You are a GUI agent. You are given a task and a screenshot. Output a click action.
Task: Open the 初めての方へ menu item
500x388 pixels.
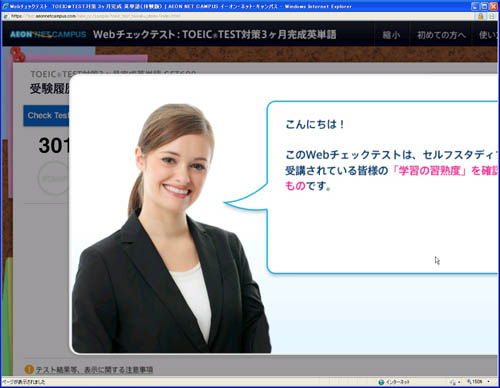pyautogui.click(x=441, y=35)
